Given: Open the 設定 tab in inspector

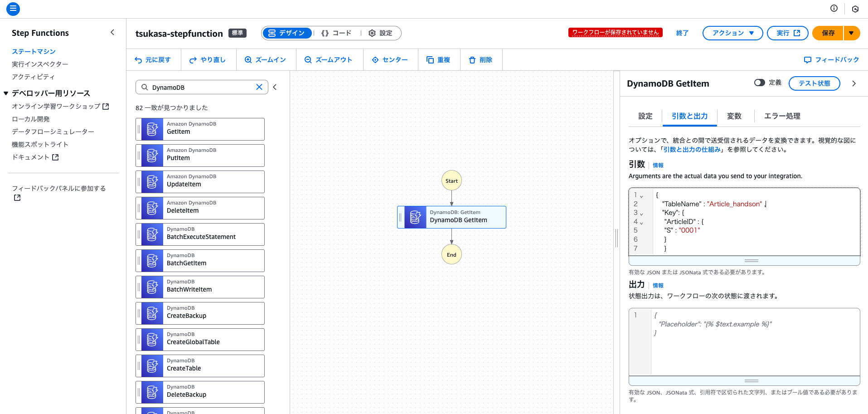Looking at the screenshot, I should coord(645,116).
